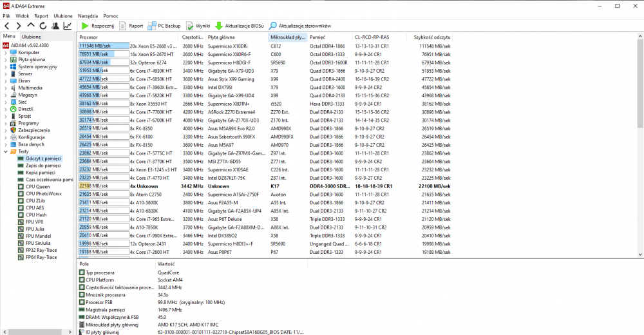Sort by Szybkość odczytu column header
Viewport: 644px width, 335px height.
coord(432,37)
